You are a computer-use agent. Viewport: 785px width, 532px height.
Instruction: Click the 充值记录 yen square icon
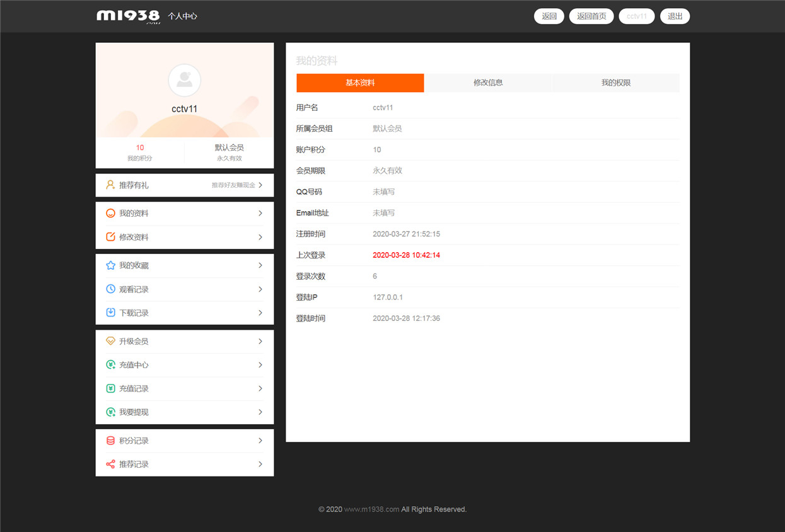coord(110,388)
